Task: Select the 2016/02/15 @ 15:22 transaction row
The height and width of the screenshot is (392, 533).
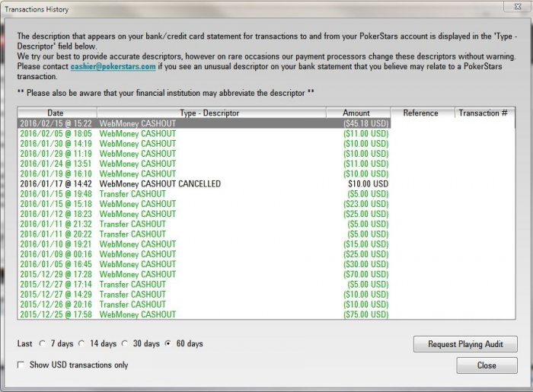Action: click(x=203, y=123)
